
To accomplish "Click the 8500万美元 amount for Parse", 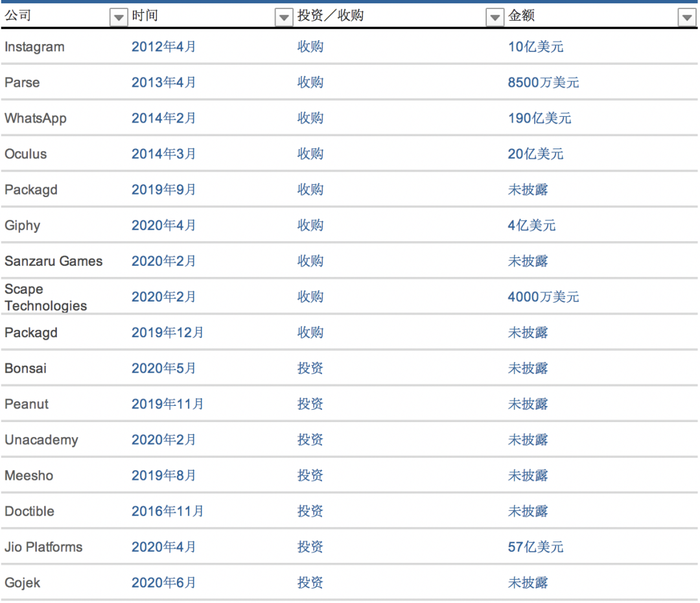I will tap(544, 82).
